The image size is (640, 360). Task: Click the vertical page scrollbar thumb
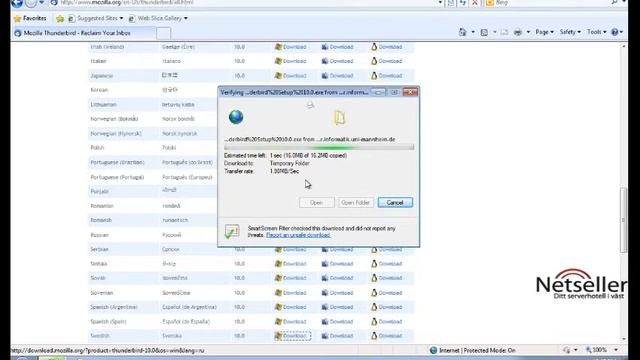point(623,220)
